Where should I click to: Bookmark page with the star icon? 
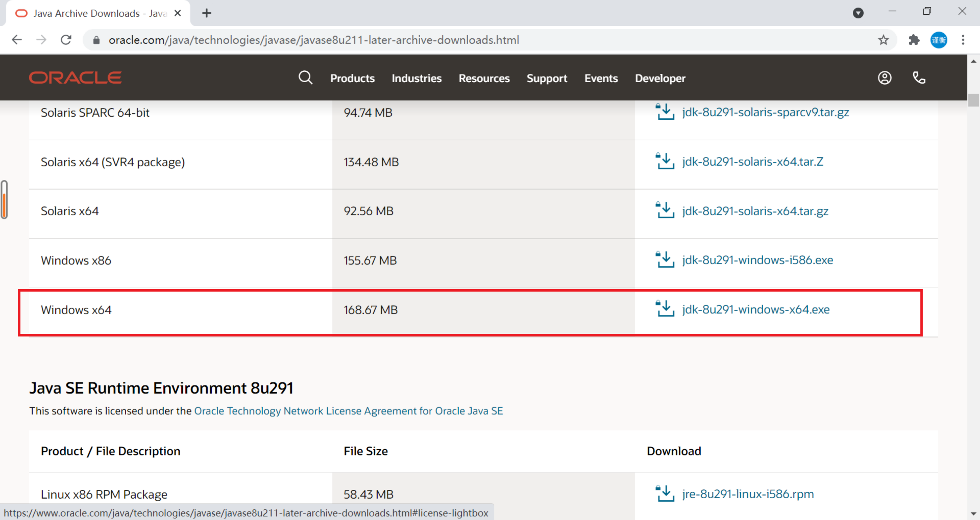point(883,40)
